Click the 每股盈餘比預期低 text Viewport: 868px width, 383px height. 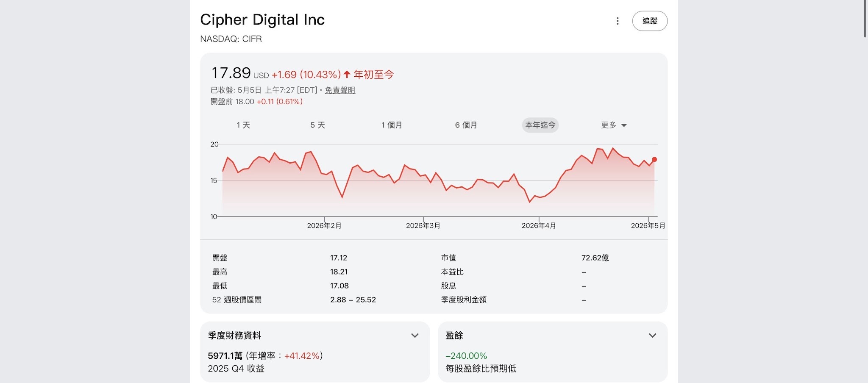point(481,369)
